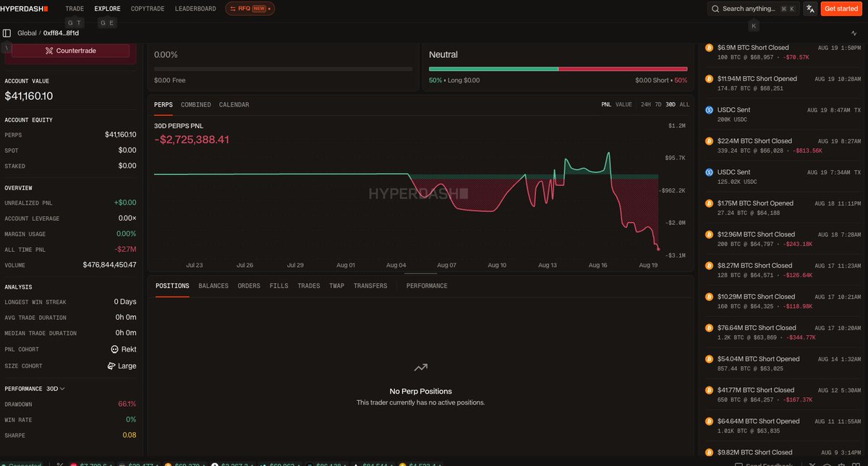Screen dimensions: 868x466
Task: Click Bitcoin icon of $8.27M BTC Short Closed
Action: pos(709,266)
